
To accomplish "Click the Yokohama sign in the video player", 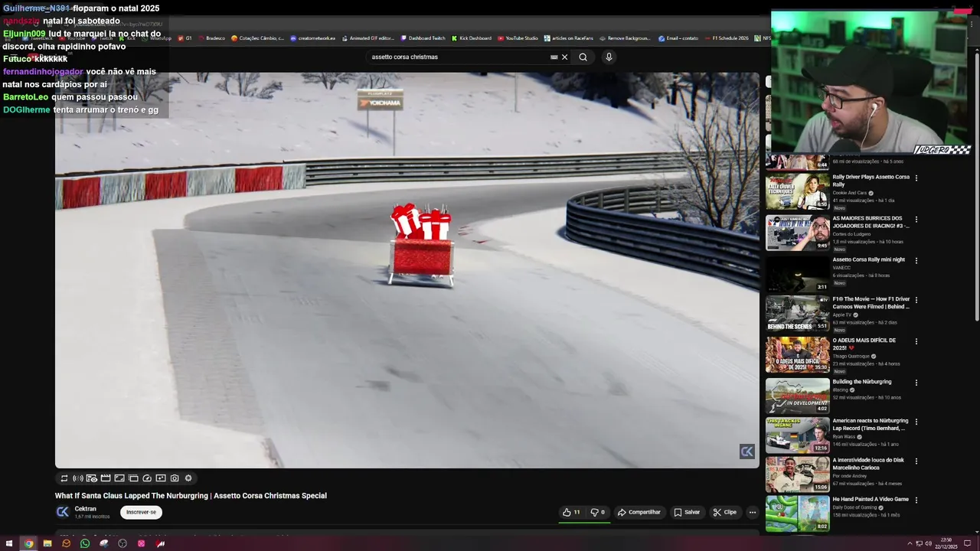I will click(x=380, y=100).
